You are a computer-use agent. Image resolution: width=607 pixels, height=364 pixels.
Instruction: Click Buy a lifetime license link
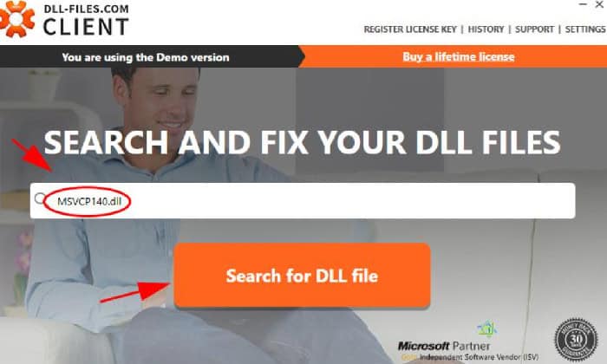click(x=459, y=57)
